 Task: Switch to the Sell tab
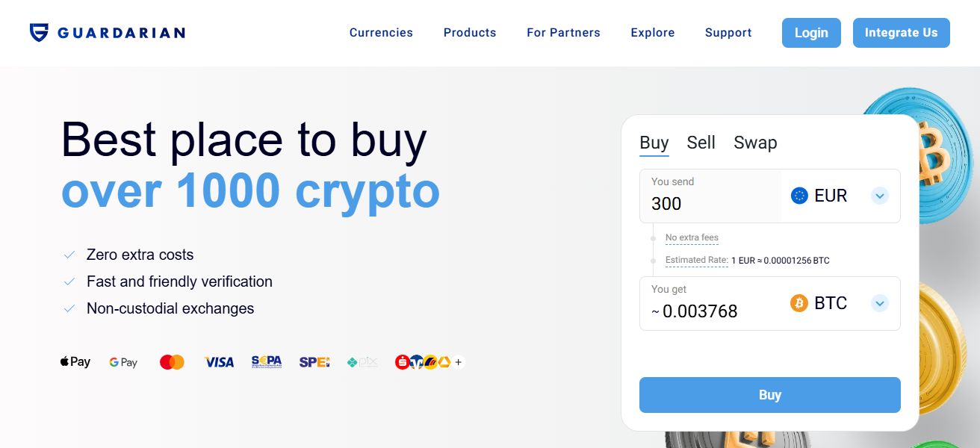(x=701, y=143)
